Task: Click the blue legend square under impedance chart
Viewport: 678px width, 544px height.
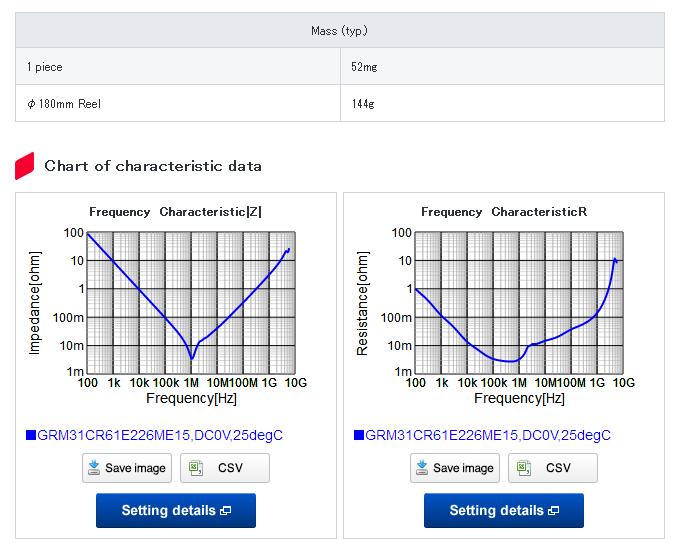Action: (31, 435)
